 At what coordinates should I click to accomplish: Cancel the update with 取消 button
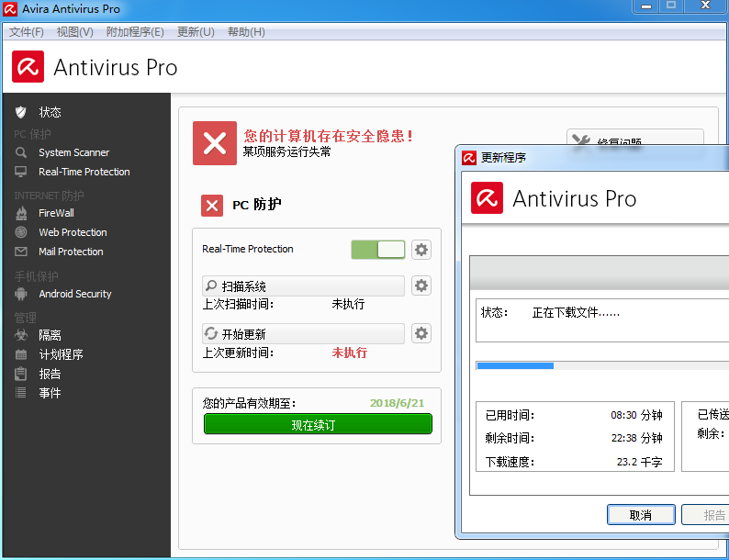(x=641, y=515)
